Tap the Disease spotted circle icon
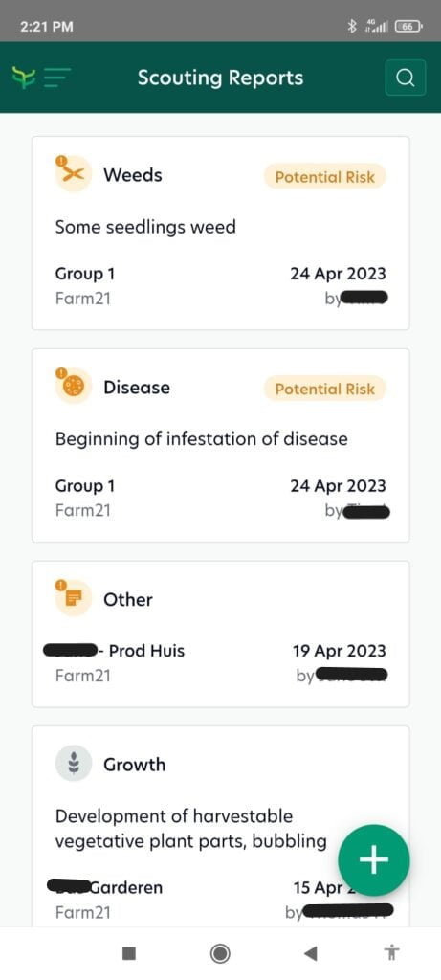The width and height of the screenshot is (441, 980). [73, 387]
